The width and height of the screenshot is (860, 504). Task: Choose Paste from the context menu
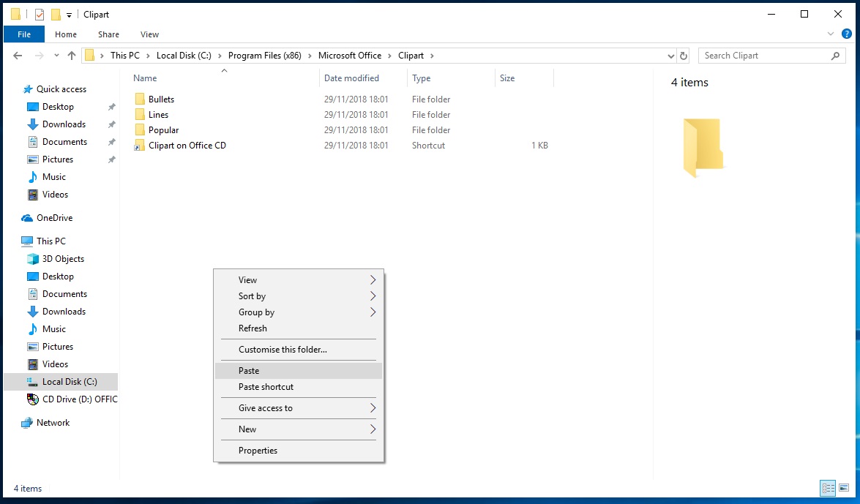249,371
